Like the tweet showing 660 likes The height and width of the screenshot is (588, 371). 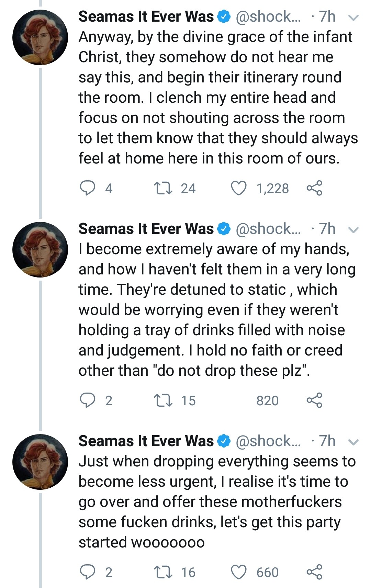239,572
